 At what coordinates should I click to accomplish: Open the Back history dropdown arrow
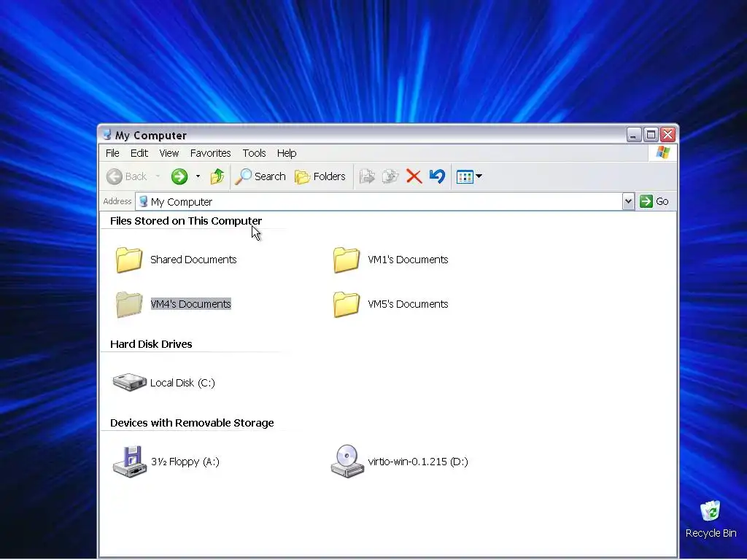click(x=158, y=176)
